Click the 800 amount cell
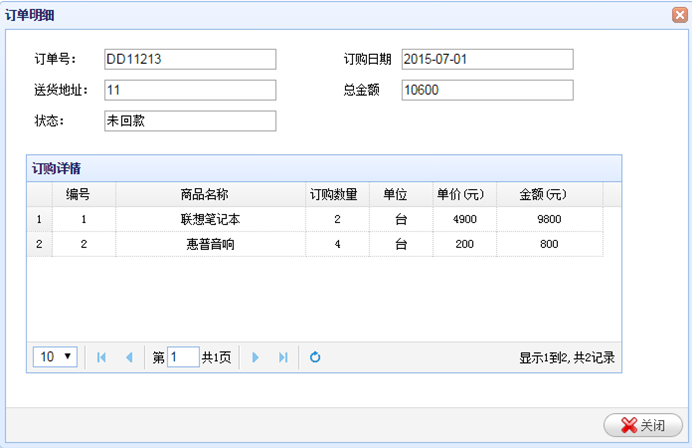The width and height of the screenshot is (692, 448). pyautogui.click(x=550, y=244)
